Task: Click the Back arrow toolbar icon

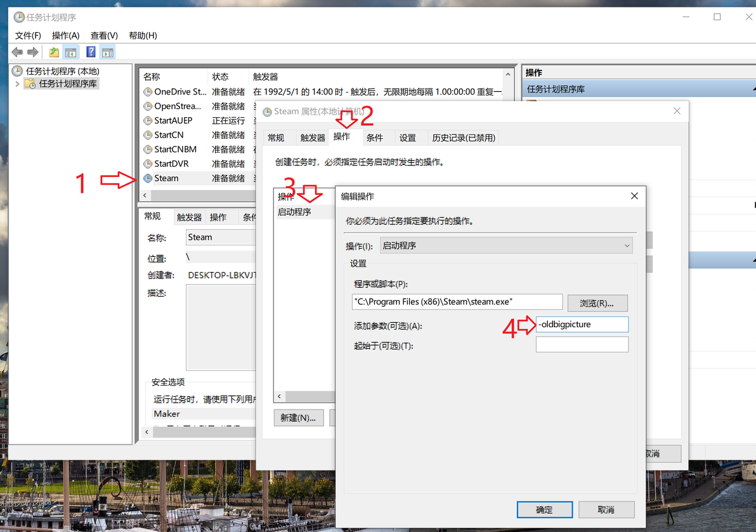Action: [17, 52]
